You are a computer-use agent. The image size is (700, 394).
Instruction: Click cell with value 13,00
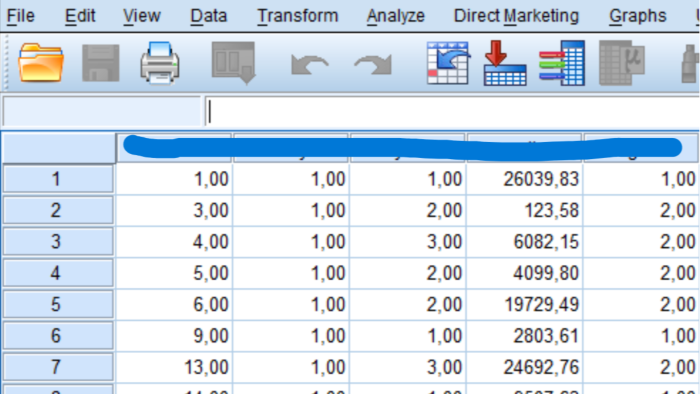point(174,367)
